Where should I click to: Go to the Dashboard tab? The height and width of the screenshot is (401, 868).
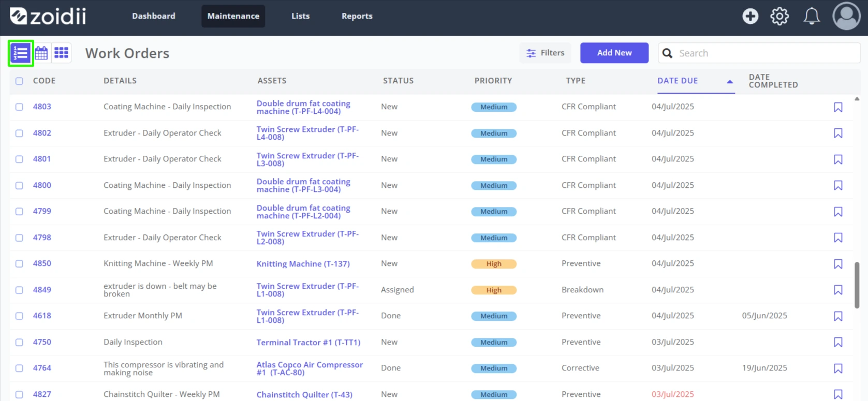153,16
